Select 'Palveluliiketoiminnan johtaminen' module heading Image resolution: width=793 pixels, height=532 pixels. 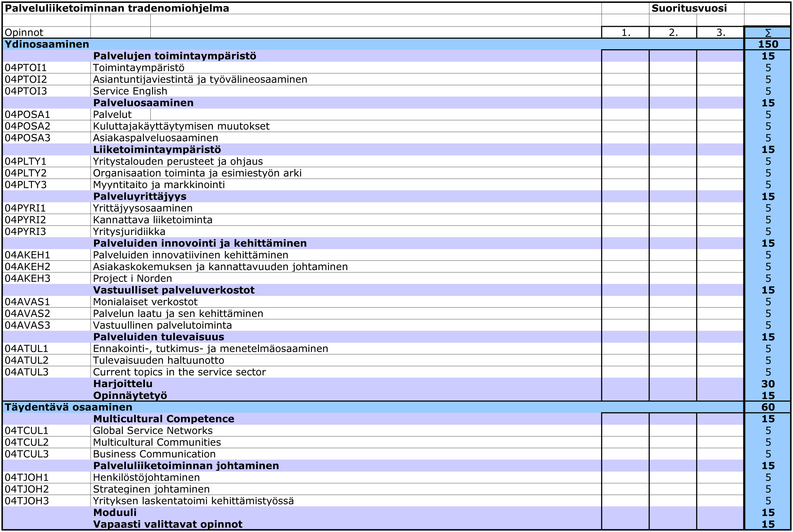point(186,466)
